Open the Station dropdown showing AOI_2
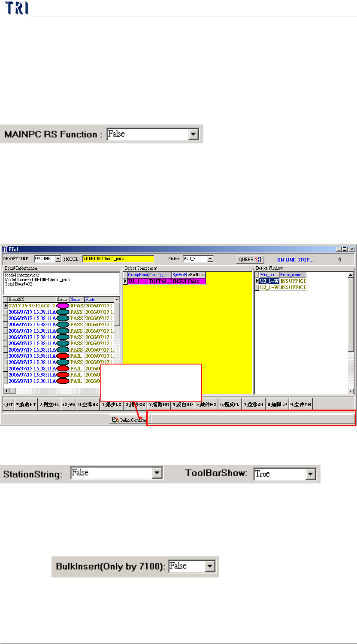The width and height of the screenshot is (357, 644). 198,259
